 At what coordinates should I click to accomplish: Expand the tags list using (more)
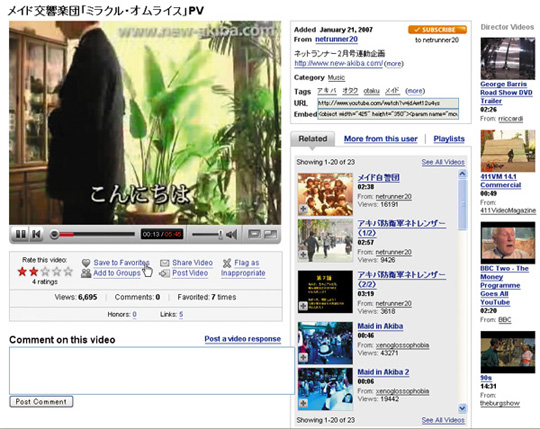415,91
